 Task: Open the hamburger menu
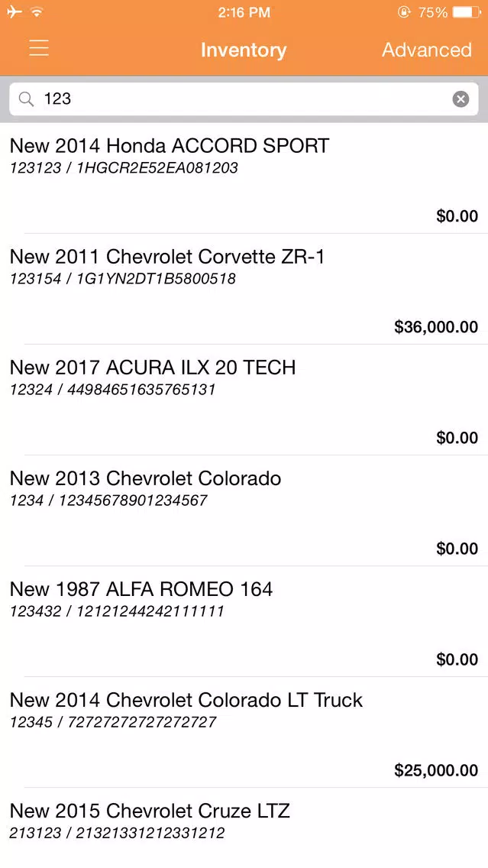(x=39, y=49)
